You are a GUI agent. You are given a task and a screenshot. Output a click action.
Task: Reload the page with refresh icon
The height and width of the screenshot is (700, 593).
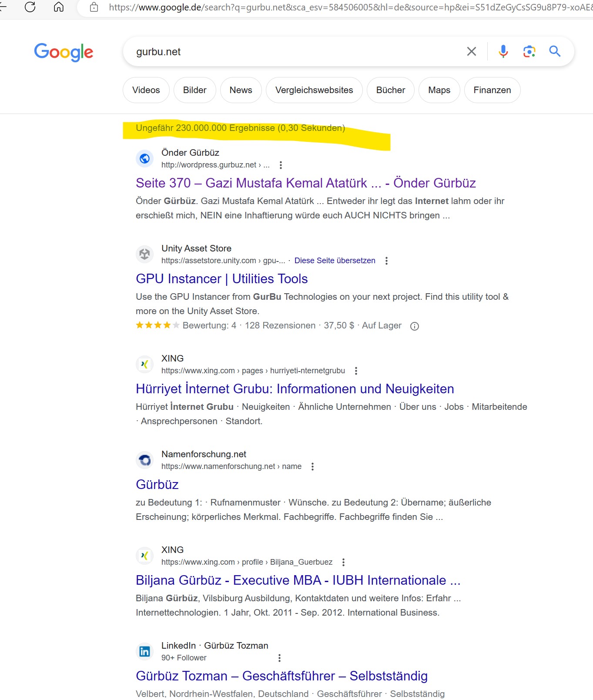(x=30, y=7)
